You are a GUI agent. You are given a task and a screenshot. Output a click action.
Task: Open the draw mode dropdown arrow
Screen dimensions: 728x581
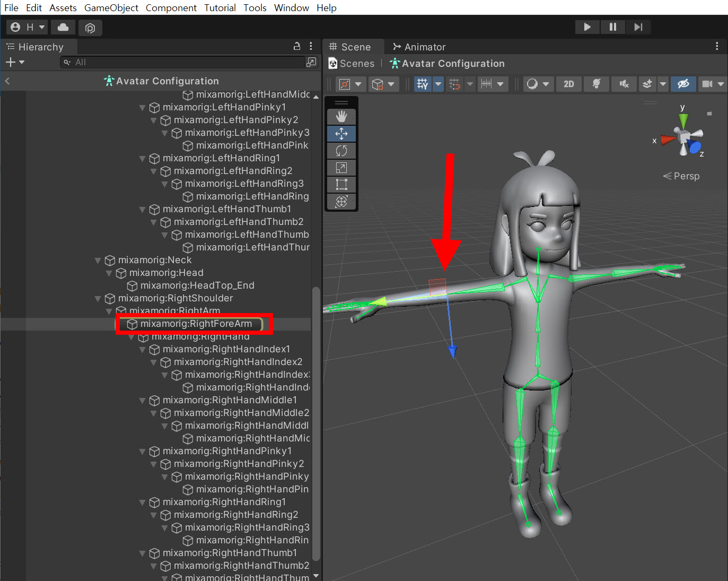[x=546, y=84]
